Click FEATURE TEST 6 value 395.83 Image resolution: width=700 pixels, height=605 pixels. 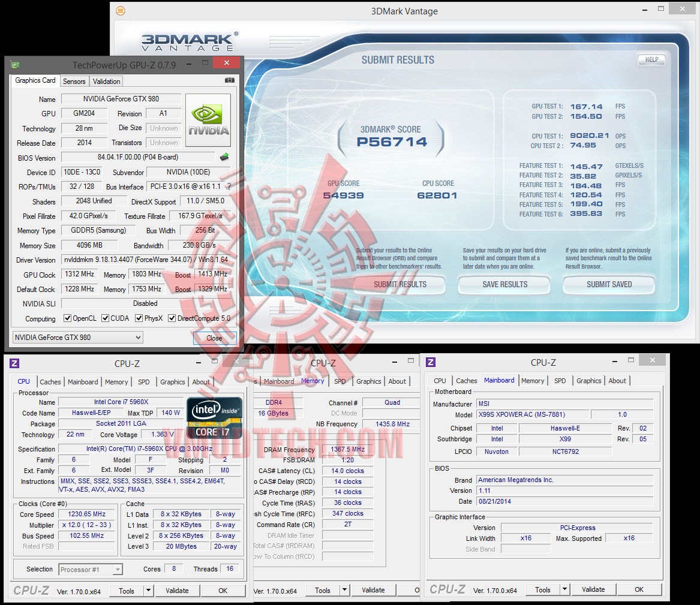tap(586, 213)
